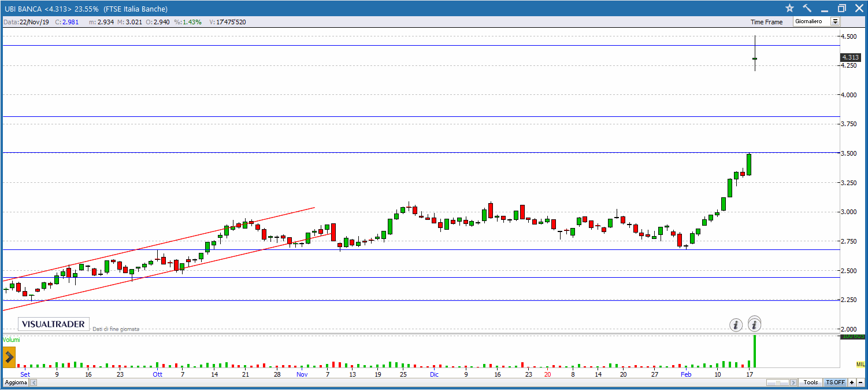The image size is (868, 390).
Task: Click the 4.500 price axis label
Action: point(849,36)
